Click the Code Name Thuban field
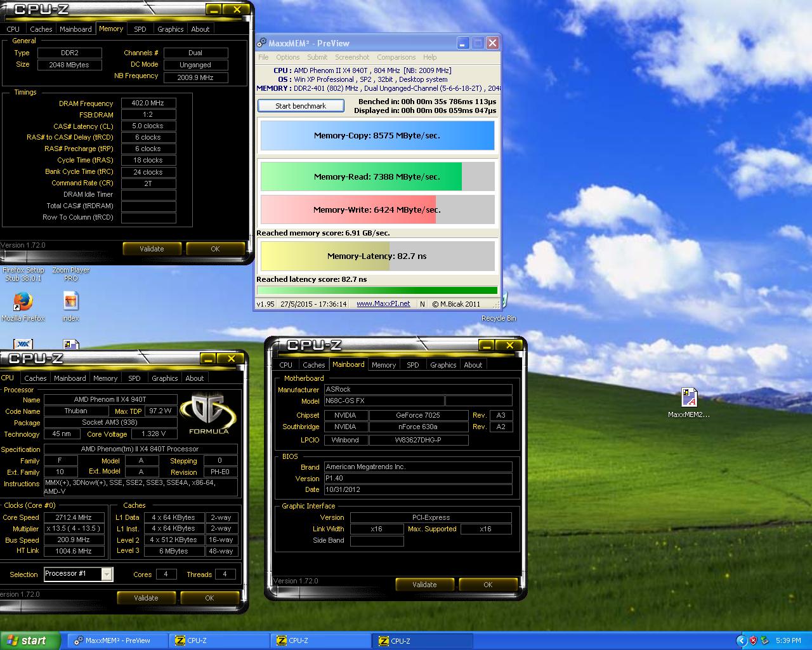 coord(76,411)
